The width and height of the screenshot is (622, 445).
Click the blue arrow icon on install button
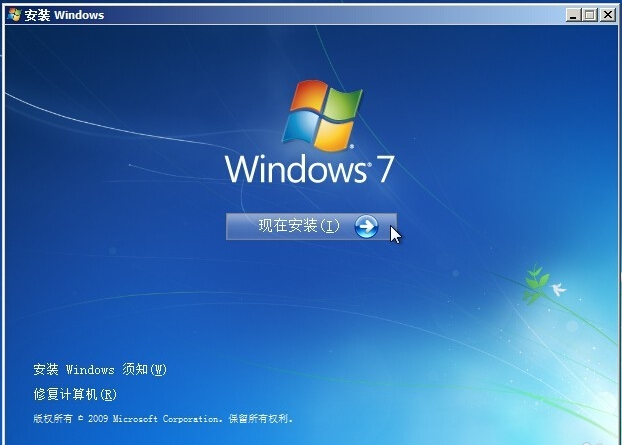click(x=366, y=227)
